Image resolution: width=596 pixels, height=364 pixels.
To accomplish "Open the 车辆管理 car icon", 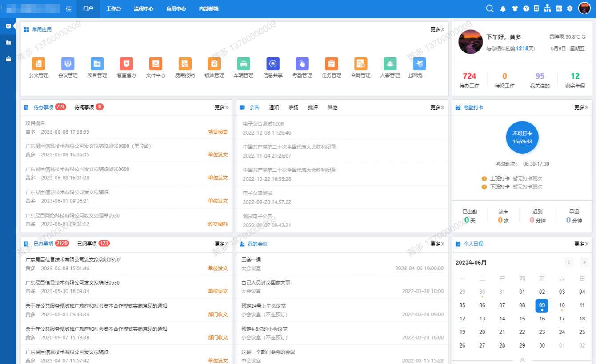I will click(x=244, y=64).
